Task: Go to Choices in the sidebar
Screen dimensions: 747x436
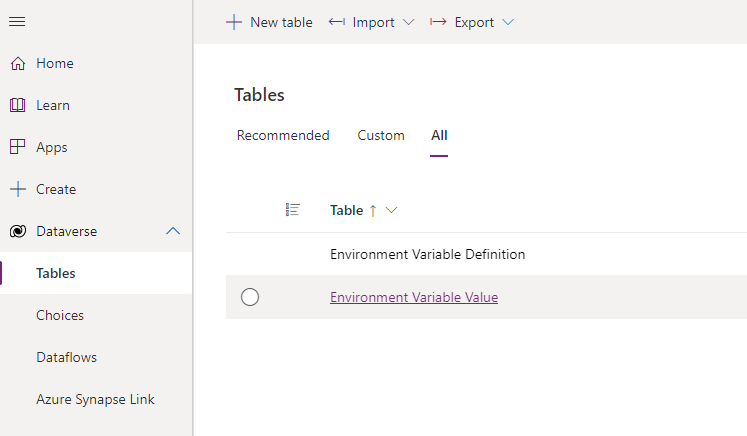Action: tap(60, 315)
